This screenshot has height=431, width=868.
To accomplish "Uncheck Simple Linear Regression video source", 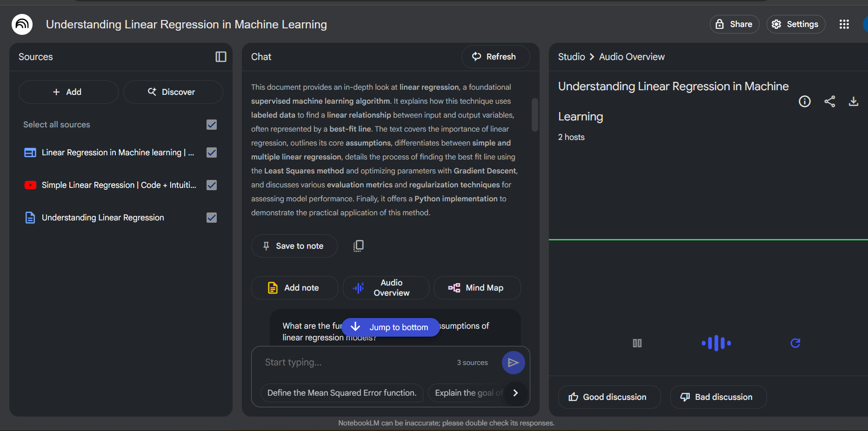I will point(212,185).
